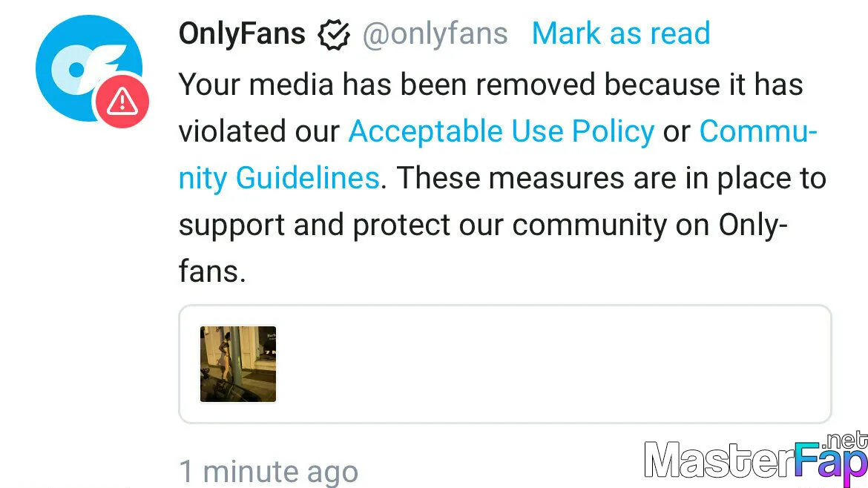The width and height of the screenshot is (868, 488).
Task: Open the OnlyFans display name
Action: [x=242, y=34]
